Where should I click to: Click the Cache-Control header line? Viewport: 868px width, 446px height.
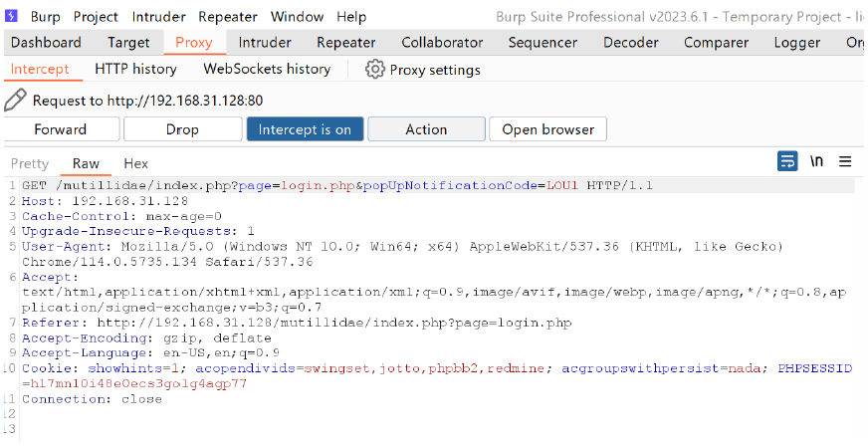121,216
